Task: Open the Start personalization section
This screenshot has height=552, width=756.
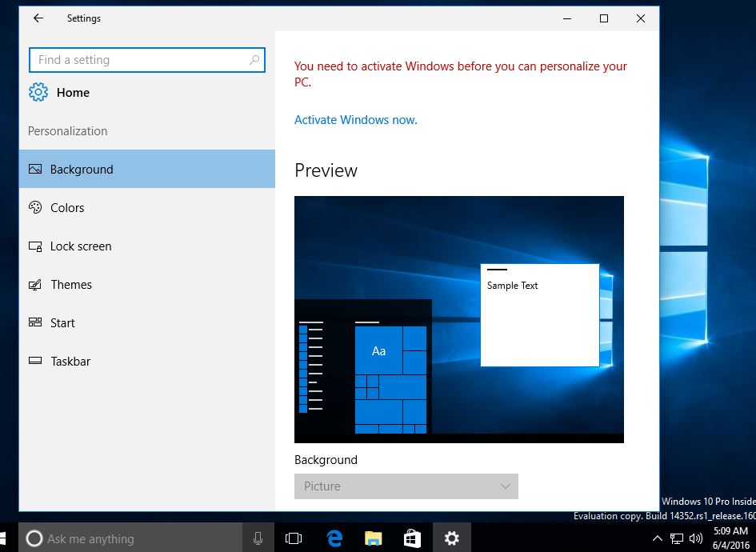Action: tap(147, 322)
